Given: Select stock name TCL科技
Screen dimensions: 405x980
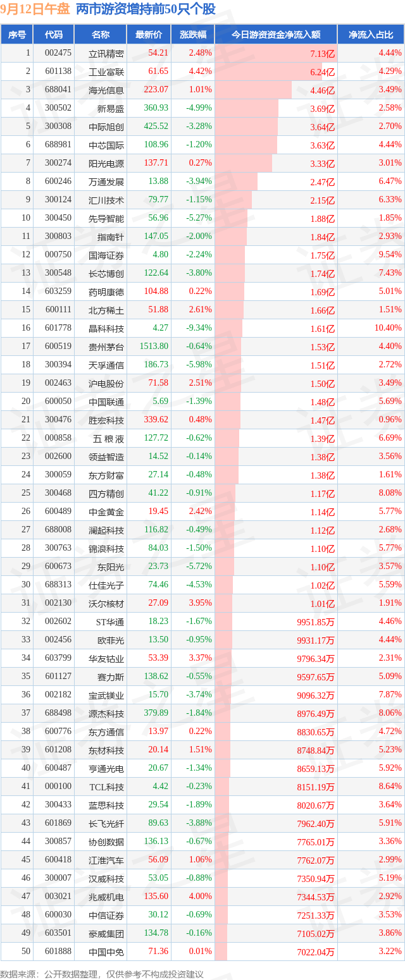Looking at the screenshot, I should click(x=107, y=787).
